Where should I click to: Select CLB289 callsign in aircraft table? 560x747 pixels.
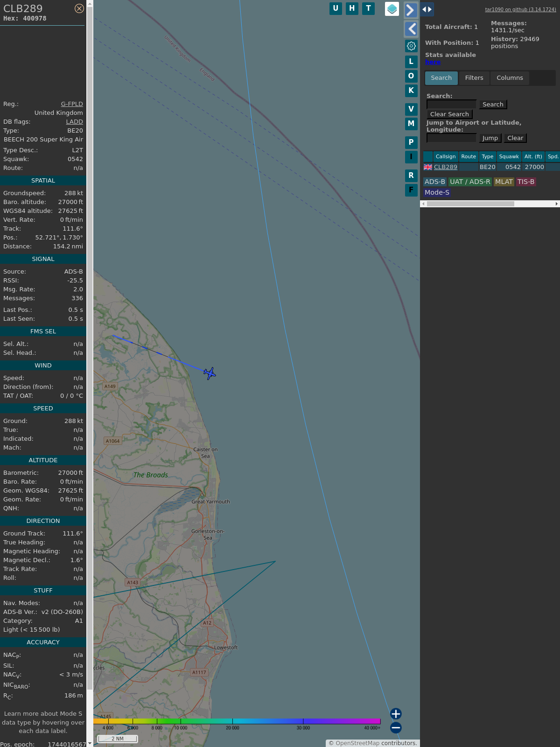[x=446, y=167]
